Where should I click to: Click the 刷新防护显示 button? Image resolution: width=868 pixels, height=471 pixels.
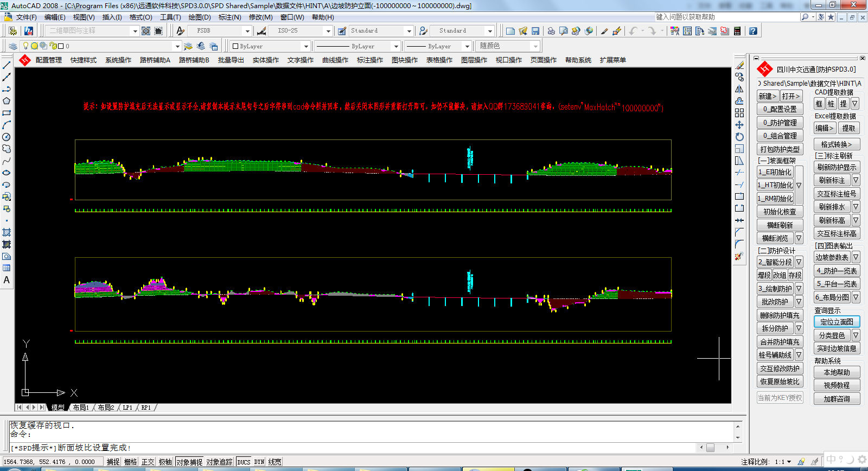(x=837, y=167)
